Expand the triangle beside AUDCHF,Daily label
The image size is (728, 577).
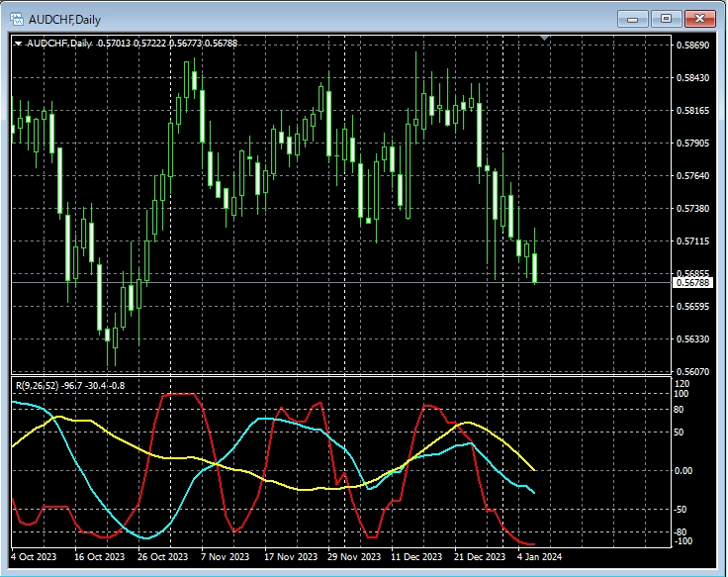(x=18, y=44)
